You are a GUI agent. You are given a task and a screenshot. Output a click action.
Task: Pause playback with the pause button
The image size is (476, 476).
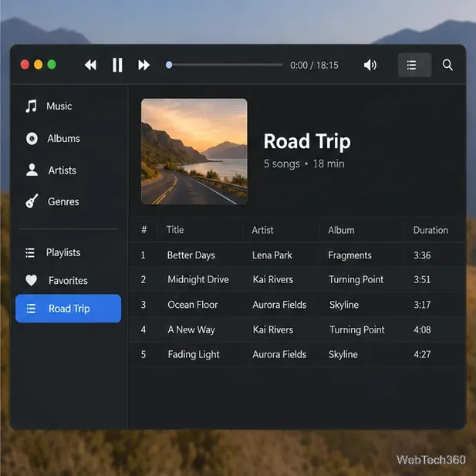pyautogui.click(x=117, y=65)
